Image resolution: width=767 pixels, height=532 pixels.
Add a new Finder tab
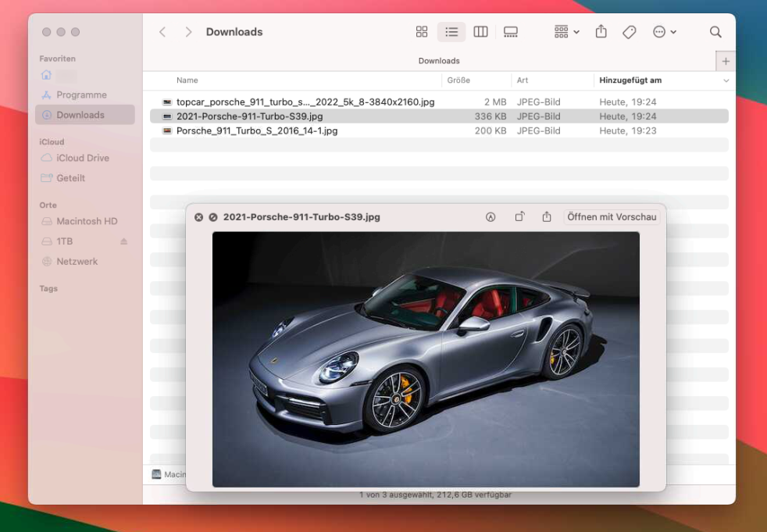pos(726,61)
